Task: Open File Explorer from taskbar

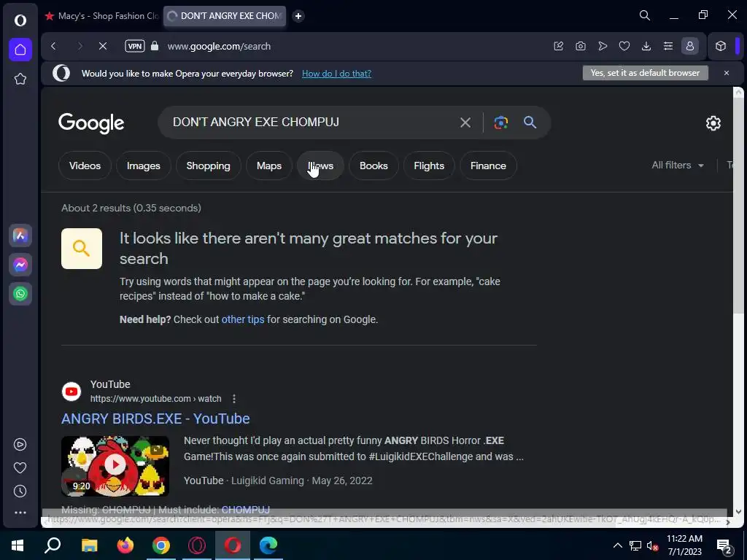Action: pyautogui.click(x=89, y=545)
